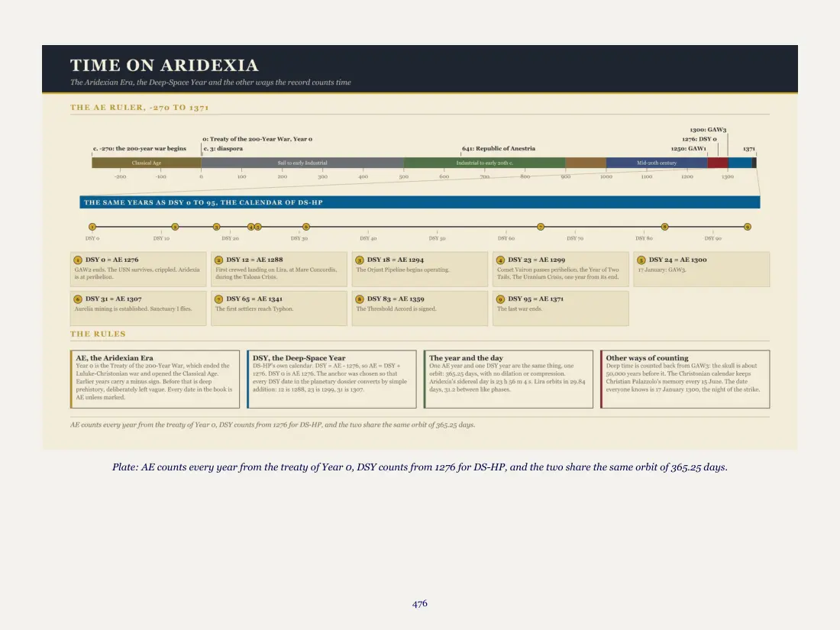This screenshot has width=840, height=630.
Task: Select the "Classical Age" segment on the ruler
Action: [147, 163]
